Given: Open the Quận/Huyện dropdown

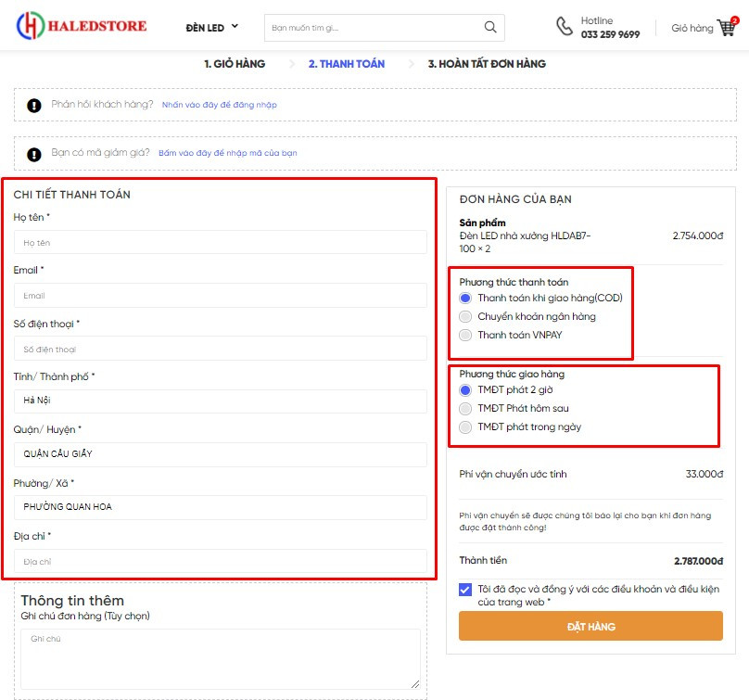Looking at the screenshot, I should pyautogui.click(x=221, y=454).
